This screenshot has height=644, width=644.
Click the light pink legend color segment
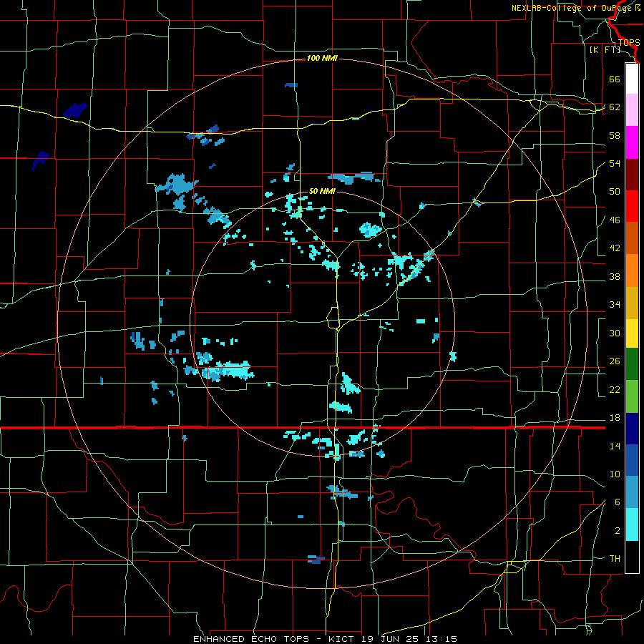tap(632, 109)
